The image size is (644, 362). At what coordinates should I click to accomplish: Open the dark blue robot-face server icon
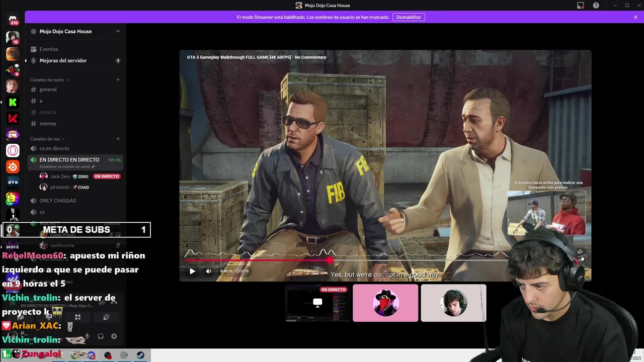[13, 183]
